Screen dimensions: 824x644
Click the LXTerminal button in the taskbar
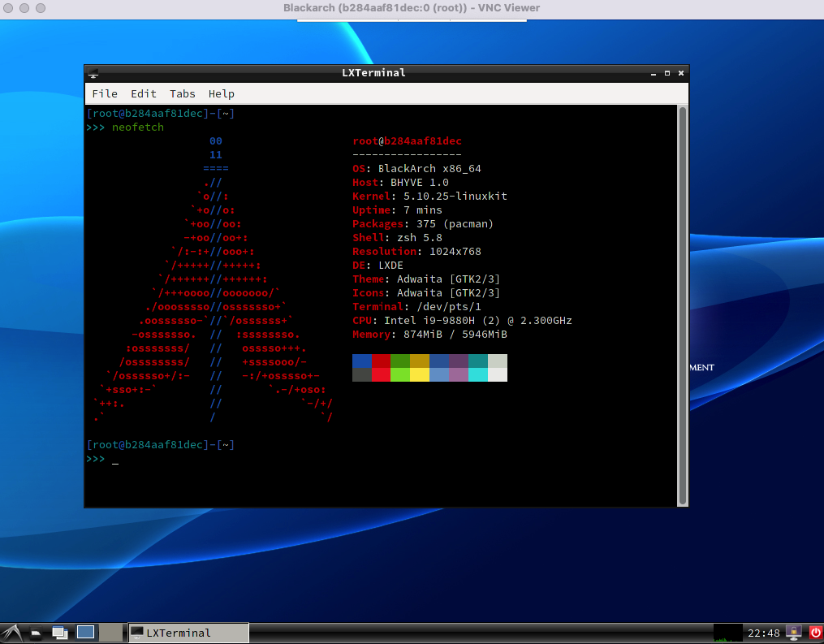188,633
